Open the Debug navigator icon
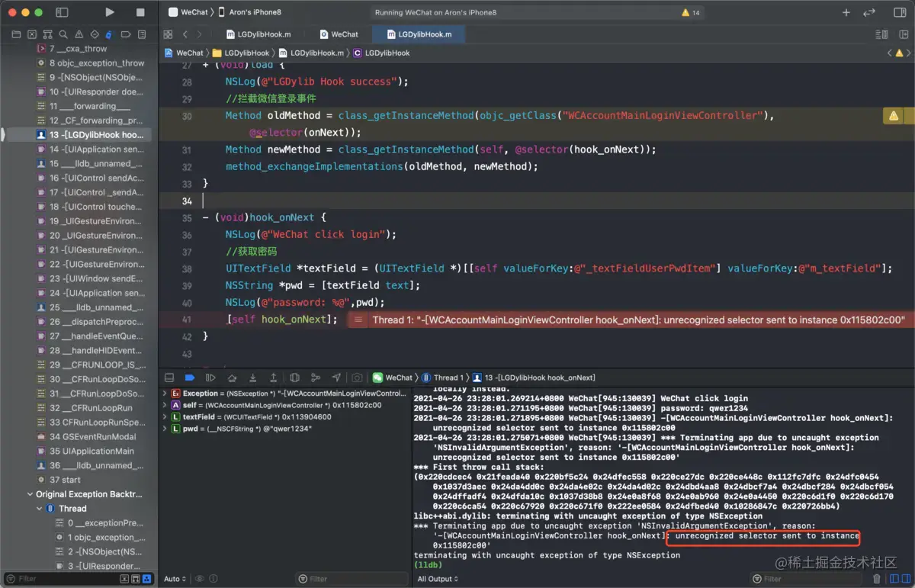This screenshot has width=915, height=588. [110, 34]
